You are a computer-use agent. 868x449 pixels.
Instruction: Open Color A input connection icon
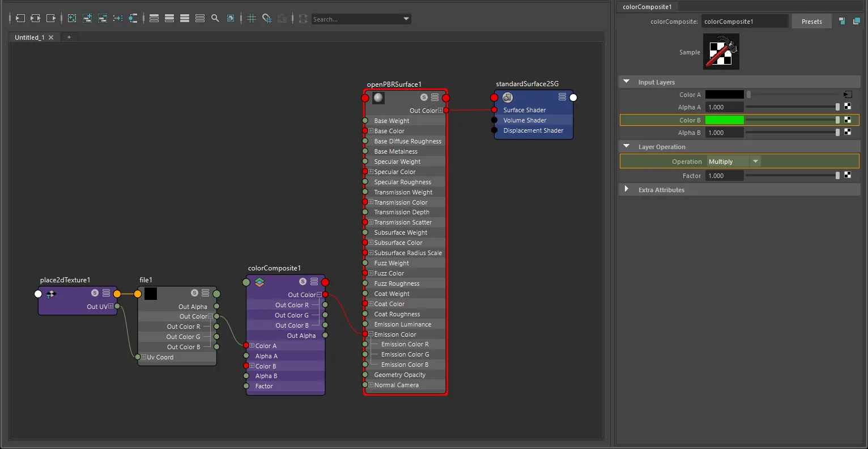click(x=848, y=95)
